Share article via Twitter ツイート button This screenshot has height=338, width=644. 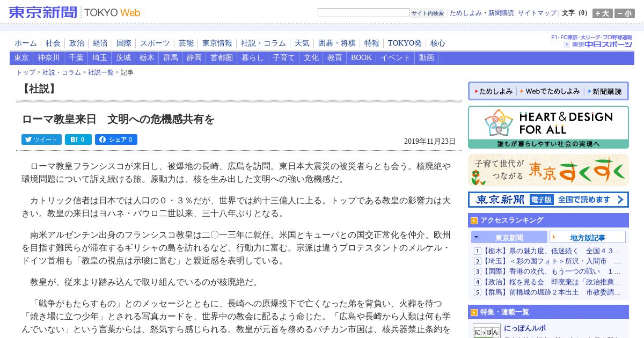click(41, 139)
